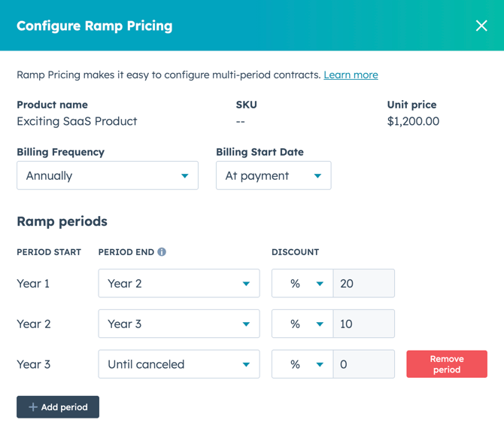This screenshot has height=438, width=504.
Task: Expand the Year 2 period end dropdown
Action: click(x=179, y=324)
